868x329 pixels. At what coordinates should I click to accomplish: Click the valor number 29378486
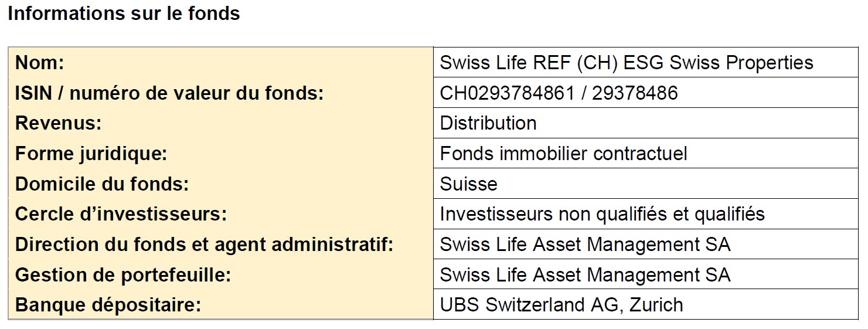[x=634, y=93]
